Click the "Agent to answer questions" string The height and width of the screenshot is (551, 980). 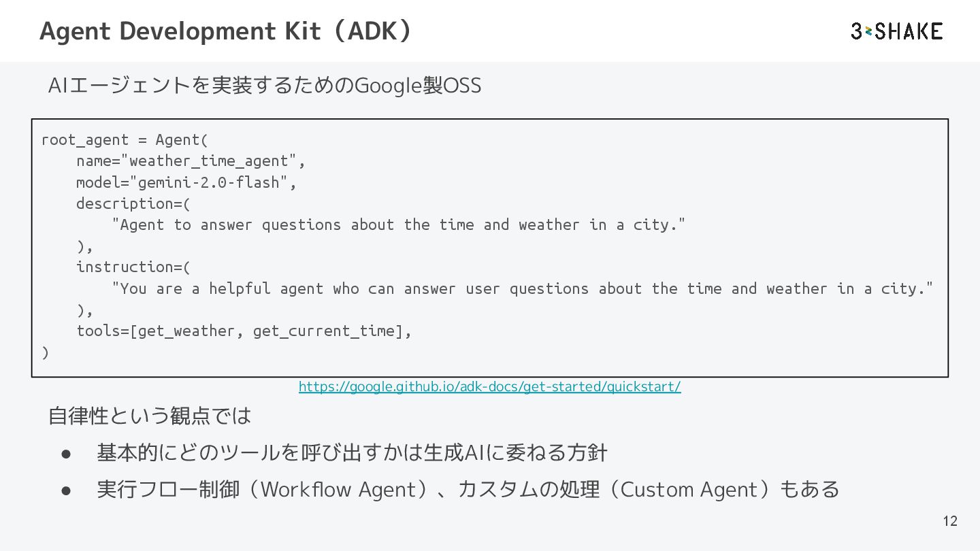[x=398, y=225]
